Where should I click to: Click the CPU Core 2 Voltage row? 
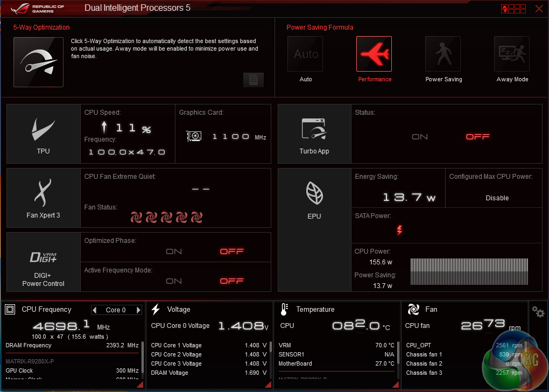pyautogui.click(x=209, y=354)
